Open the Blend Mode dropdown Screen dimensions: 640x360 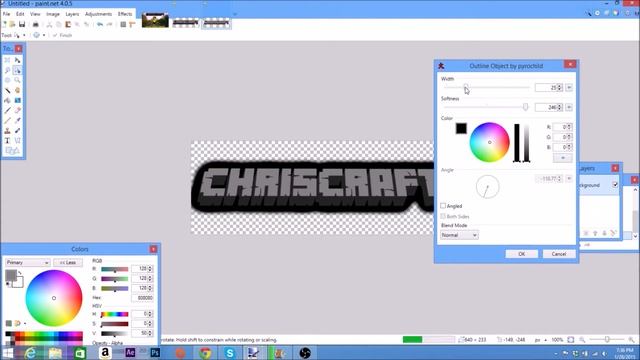[459, 235]
